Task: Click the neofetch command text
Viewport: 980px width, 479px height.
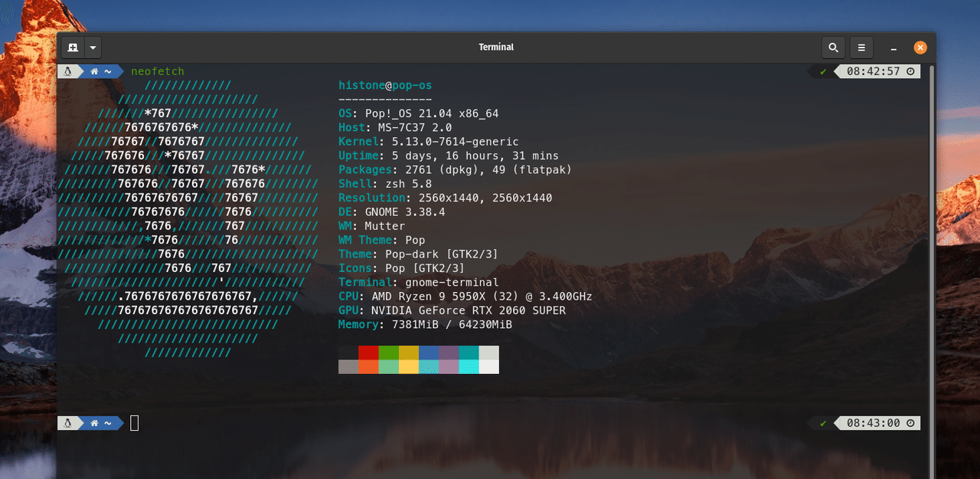Action: click(158, 71)
